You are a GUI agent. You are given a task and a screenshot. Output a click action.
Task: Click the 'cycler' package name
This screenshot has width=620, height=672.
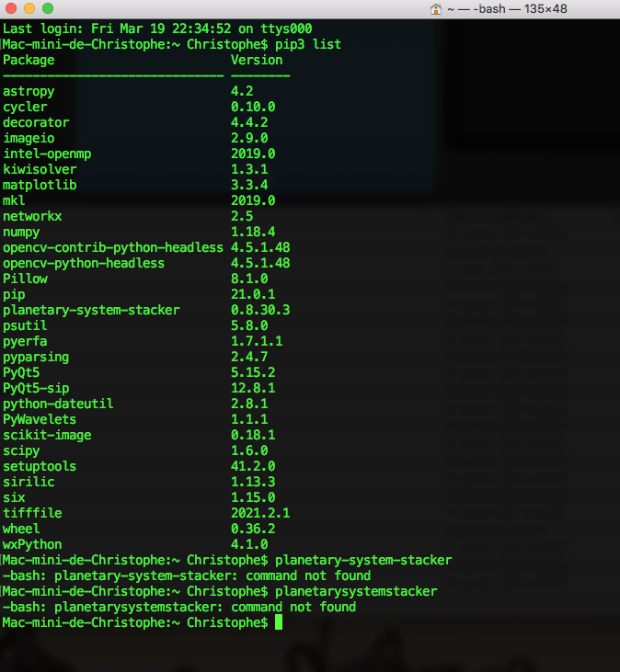point(25,107)
